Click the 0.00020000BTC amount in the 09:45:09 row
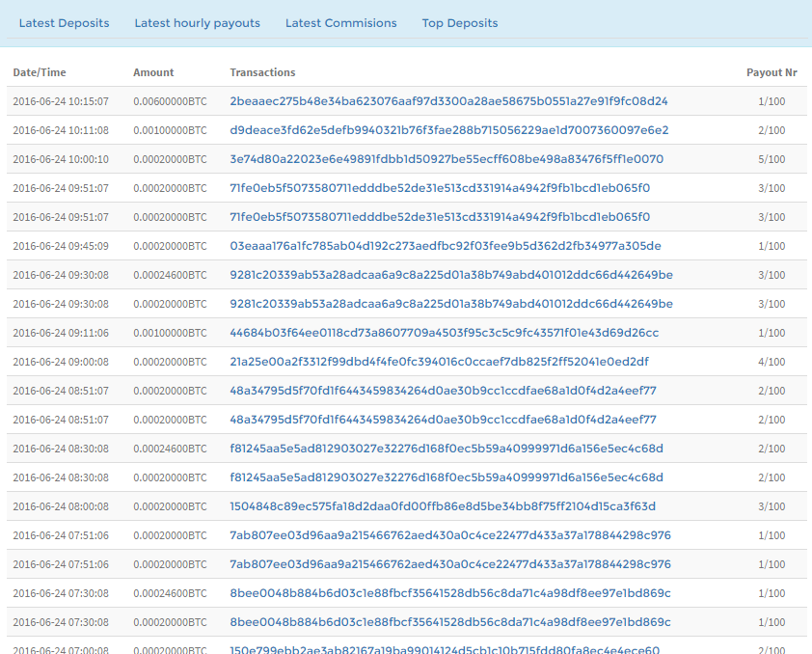This screenshot has height=654, width=812. click(x=170, y=246)
